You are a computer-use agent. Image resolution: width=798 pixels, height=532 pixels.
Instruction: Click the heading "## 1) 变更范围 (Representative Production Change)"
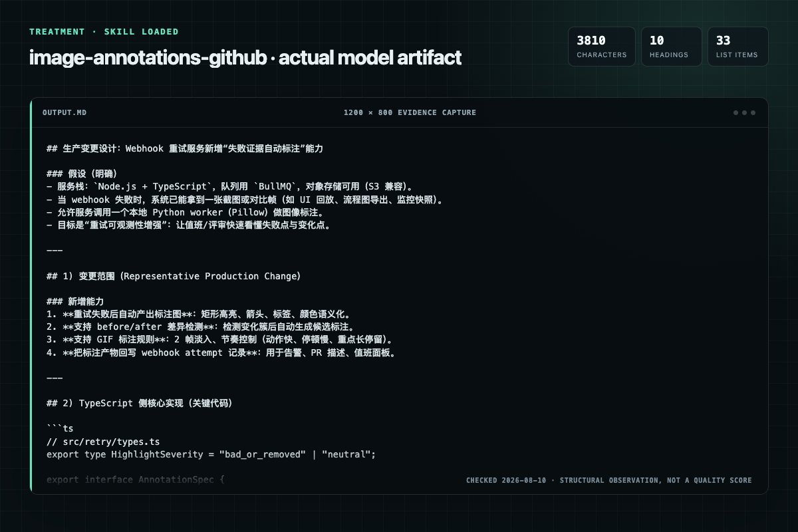(174, 276)
